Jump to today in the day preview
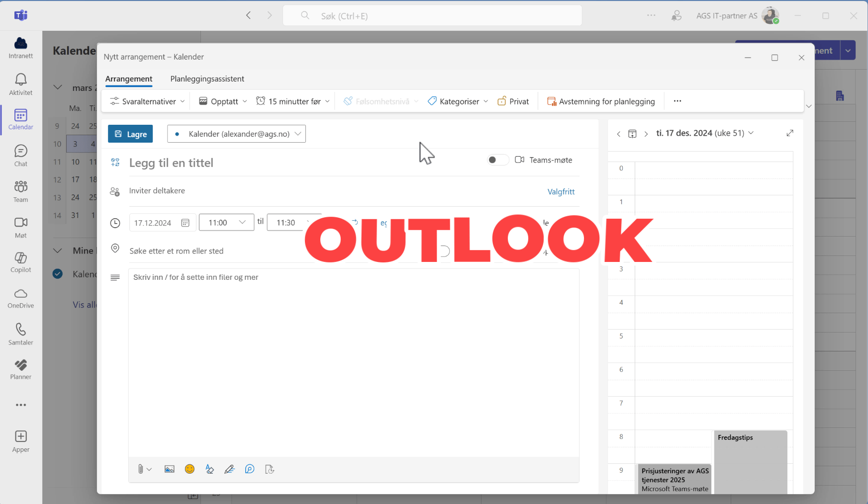Image resolution: width=868 pixels, height=504 pixels. click(x=632, y=134)
